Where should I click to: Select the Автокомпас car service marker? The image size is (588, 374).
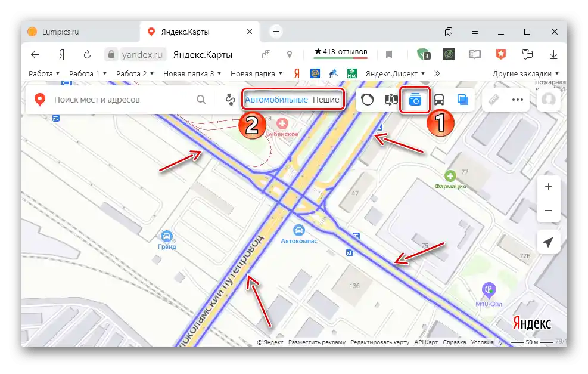pyautogui.click(x=298, y=230)
